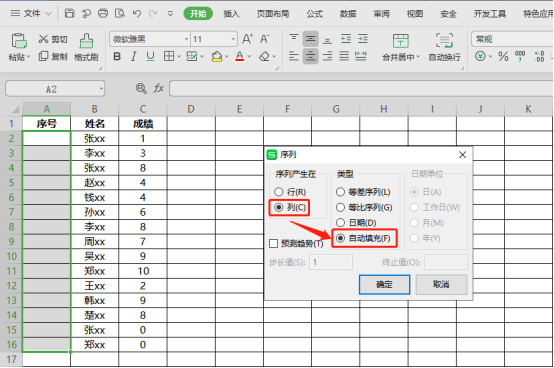
Task: Click the Wrap Text icon
Action: [x=444, y=41]
